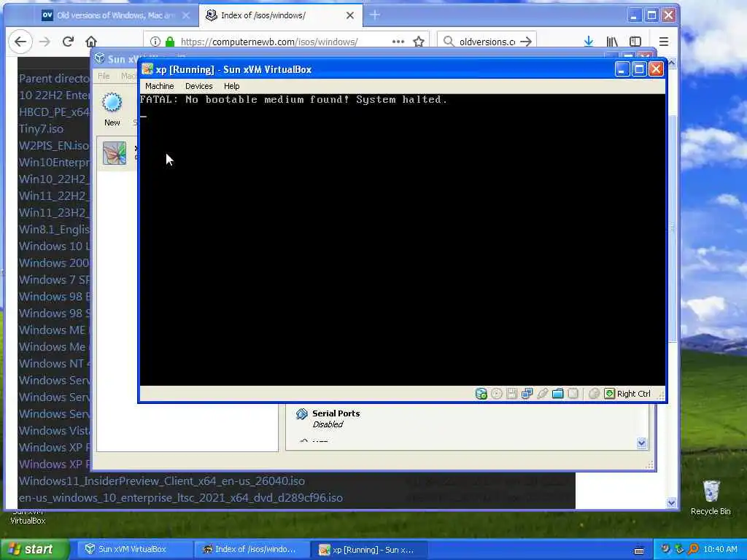747x560 pixels.
Task: Select the xp machine icon in VirtualBox list
Action: pos(115,153)
